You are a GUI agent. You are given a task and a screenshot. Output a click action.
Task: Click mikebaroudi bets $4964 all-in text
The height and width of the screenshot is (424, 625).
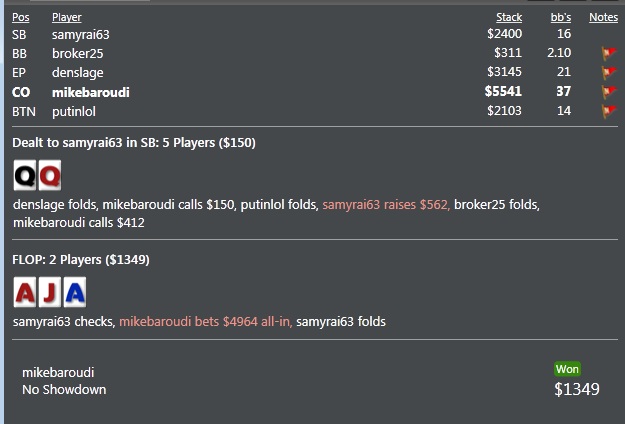click(206, 322)
